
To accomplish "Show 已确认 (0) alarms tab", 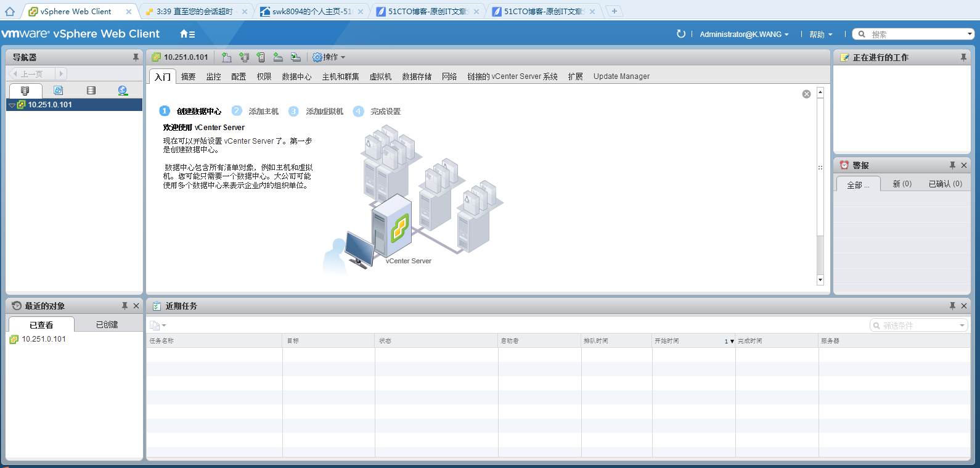I will [945, 184].
